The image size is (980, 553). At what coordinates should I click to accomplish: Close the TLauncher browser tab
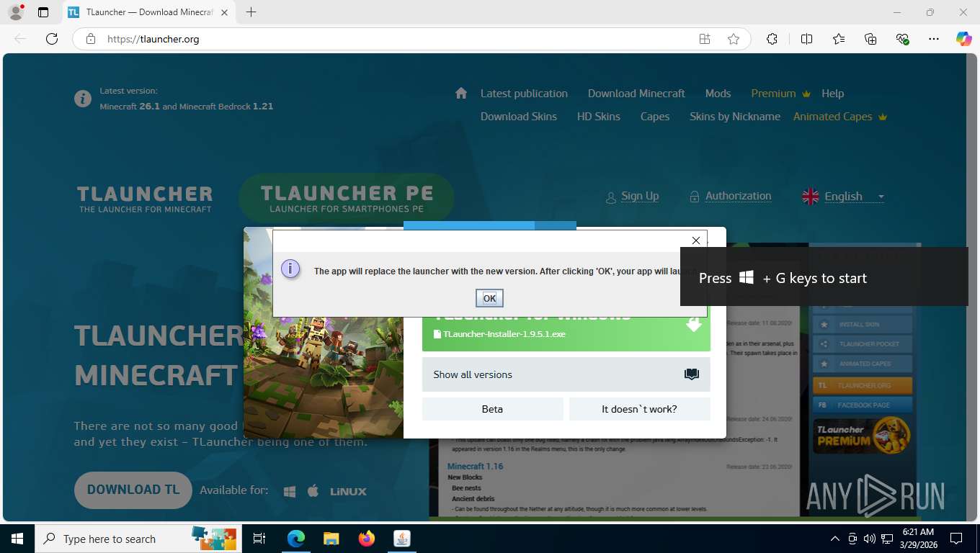coord(225,12)
